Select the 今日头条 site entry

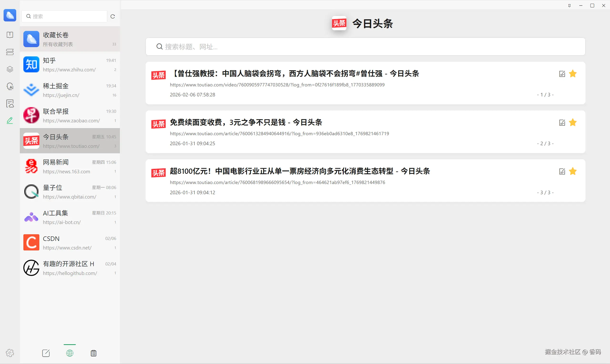click(70, 141)
